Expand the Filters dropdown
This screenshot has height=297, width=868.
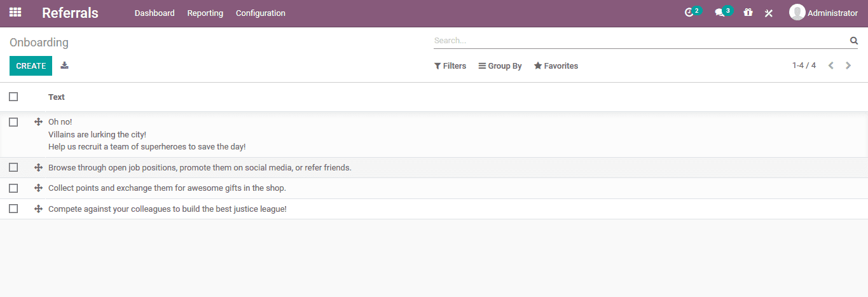[450, 66]
